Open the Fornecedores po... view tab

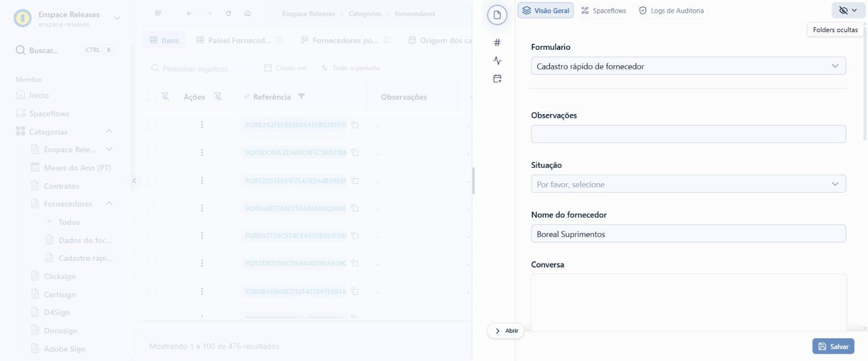(345, 40)
